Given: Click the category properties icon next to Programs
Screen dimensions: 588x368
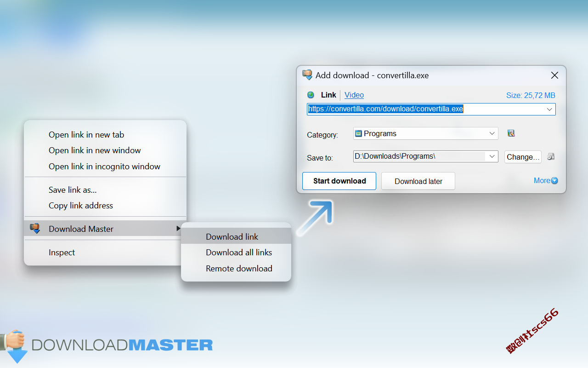Looking at the screenshot, I should [511, 133].
